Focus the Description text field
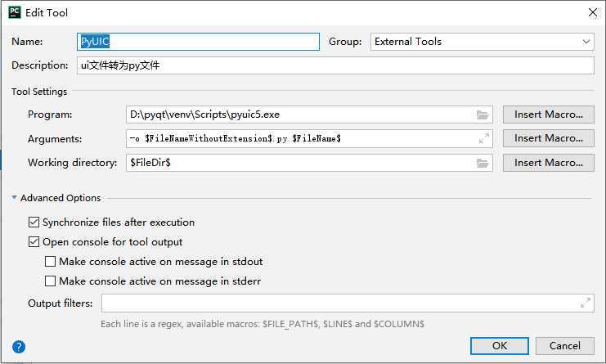This screenshot has height=364, width=606. (335, 65)
